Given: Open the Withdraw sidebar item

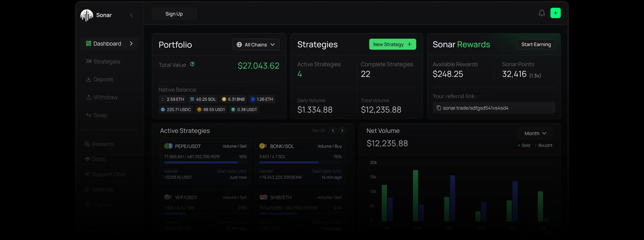Looking at the screenshot, I should coord(102,97).
